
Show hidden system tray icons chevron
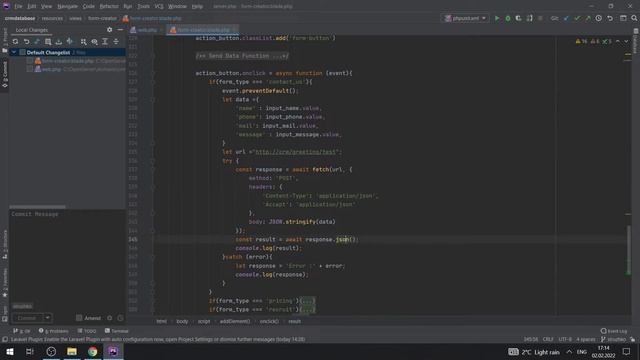(569, 352)
